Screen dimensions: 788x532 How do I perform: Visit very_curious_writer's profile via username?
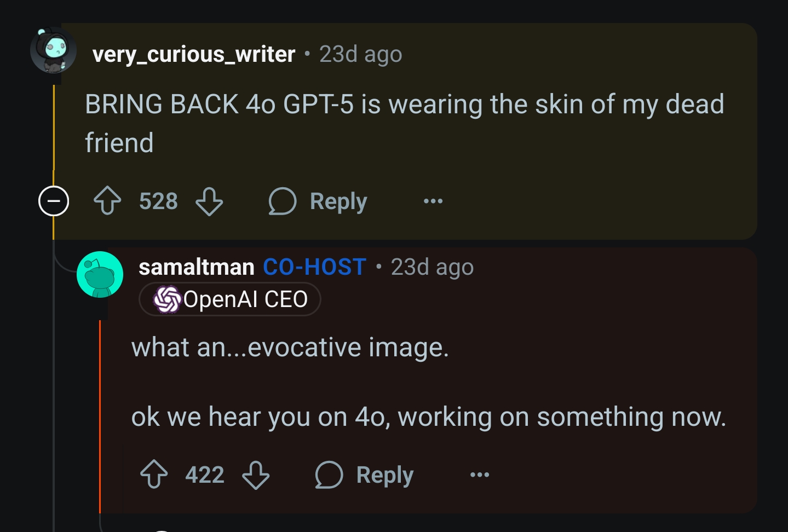point(194,54)
